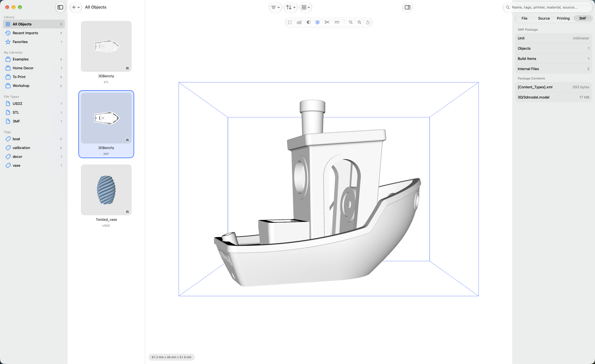Viewport: 595px width, 364px height.
Task: Select the 3DBenchy STL thumbnail
Action: coord(106,46)
